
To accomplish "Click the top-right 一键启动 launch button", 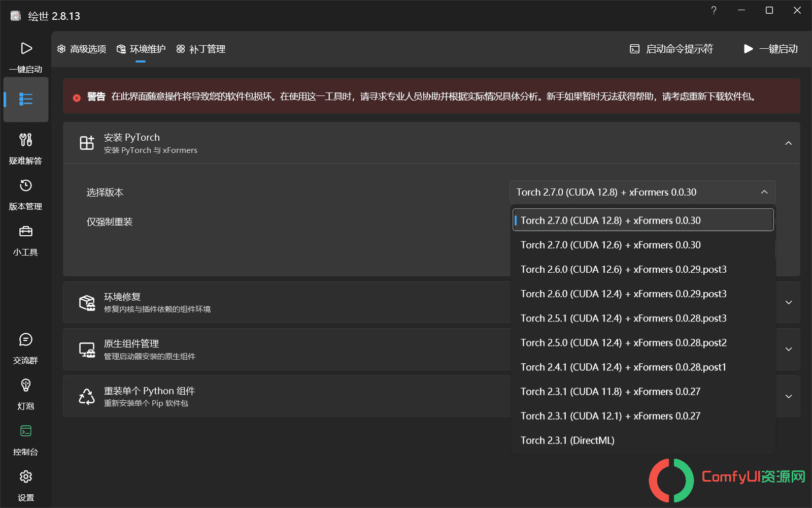I will [x=770, y=49].
